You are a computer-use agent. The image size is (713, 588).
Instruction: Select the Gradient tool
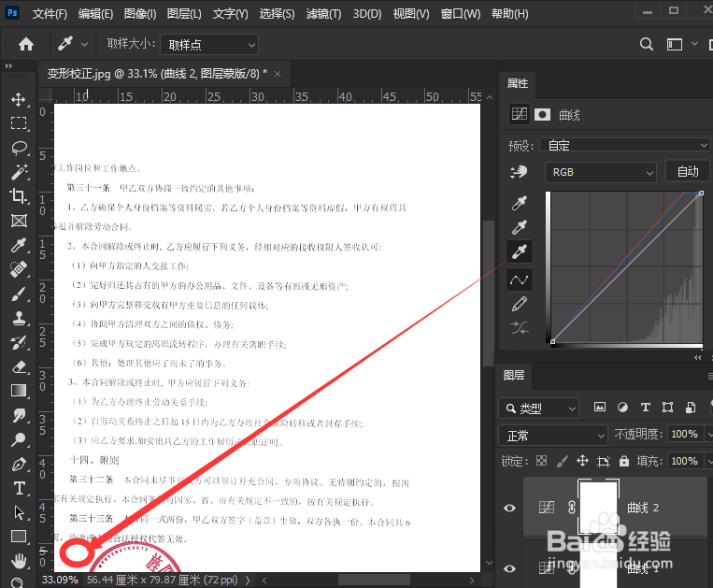click(19, 391)
